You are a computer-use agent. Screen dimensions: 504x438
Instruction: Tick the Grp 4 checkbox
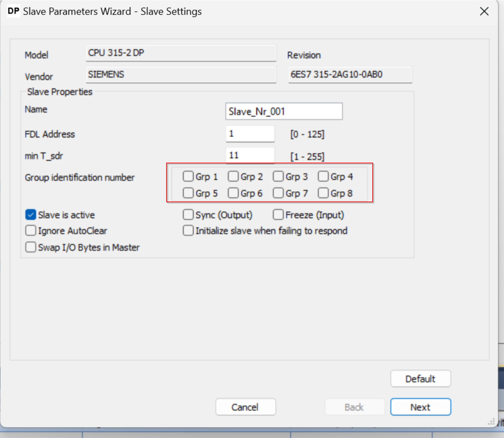point(323,176)
